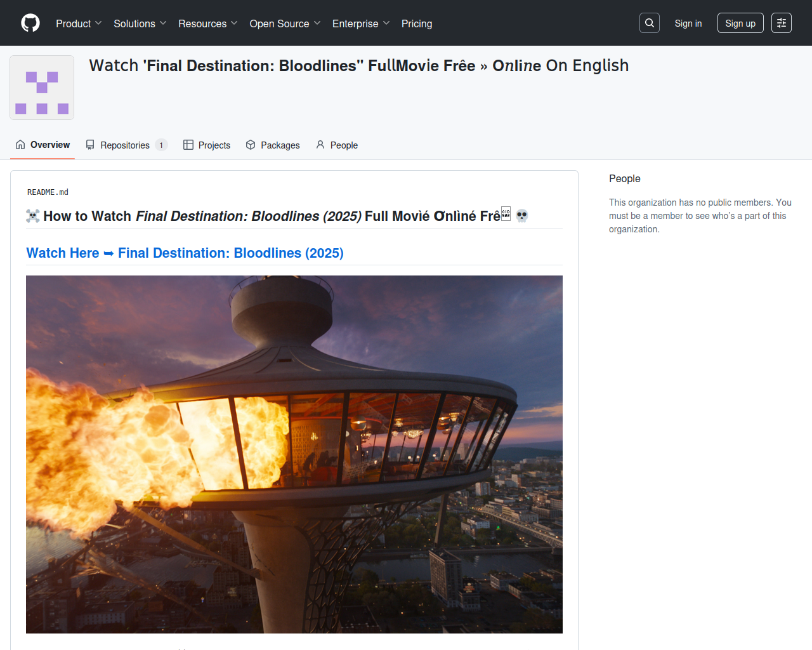Open the Enterprise dropdown
This screenshot has width=812, height=650.
360,23
